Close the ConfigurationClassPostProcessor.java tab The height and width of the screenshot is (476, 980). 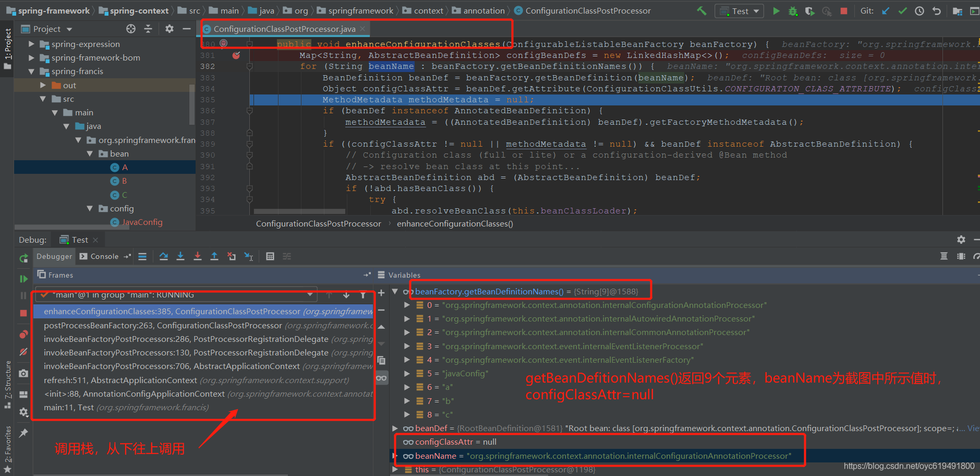(x=362, y=29)
